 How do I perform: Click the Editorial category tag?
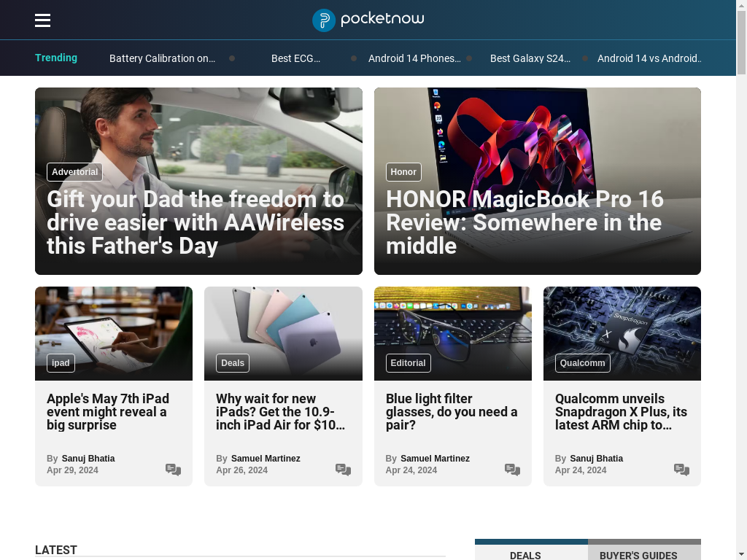[409, 363]
